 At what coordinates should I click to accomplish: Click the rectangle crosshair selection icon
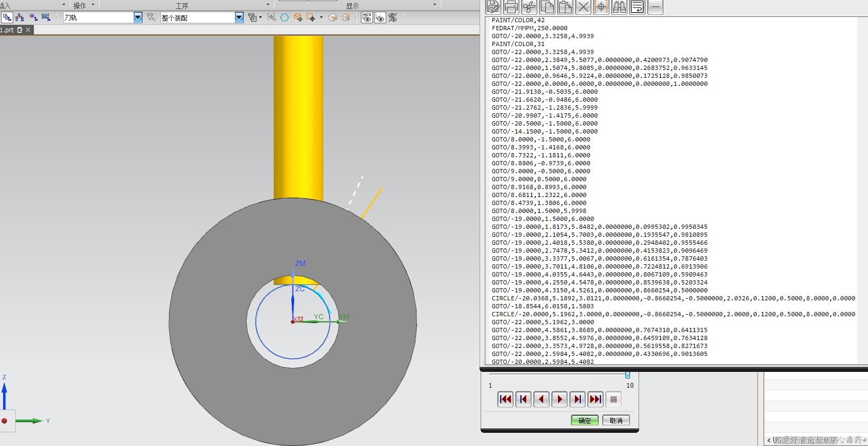pos(311,17)
